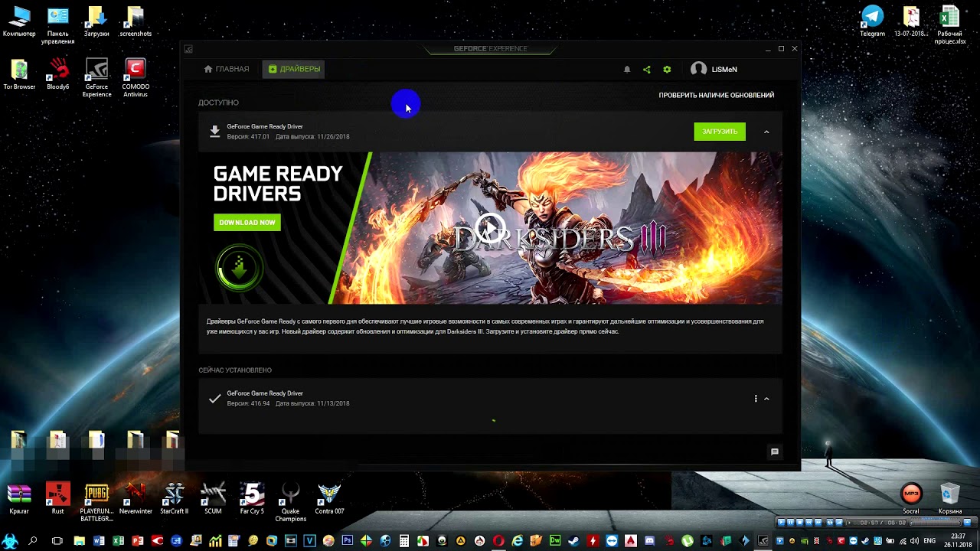Click the volume speaker icon in tray
Image resolution: width=980 pixels, height=551 pixels.
[914, 541]
